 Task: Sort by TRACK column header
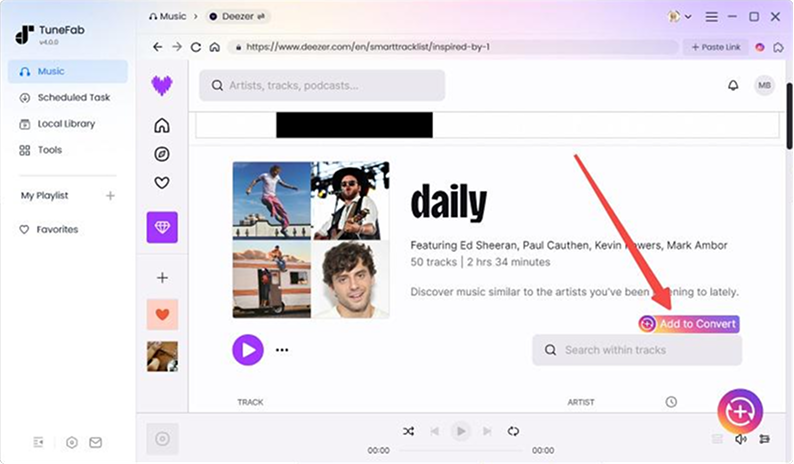(250, 402)
